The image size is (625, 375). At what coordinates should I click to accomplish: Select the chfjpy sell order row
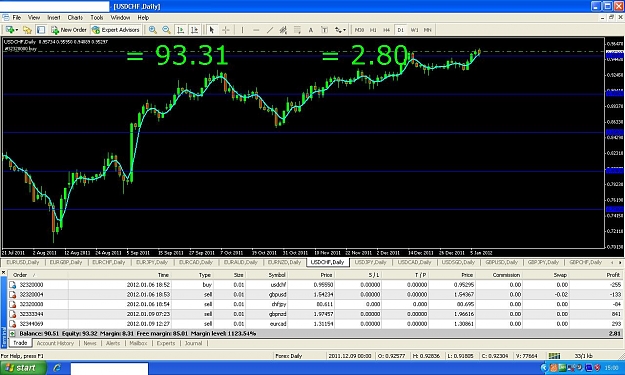pos(315,304)
